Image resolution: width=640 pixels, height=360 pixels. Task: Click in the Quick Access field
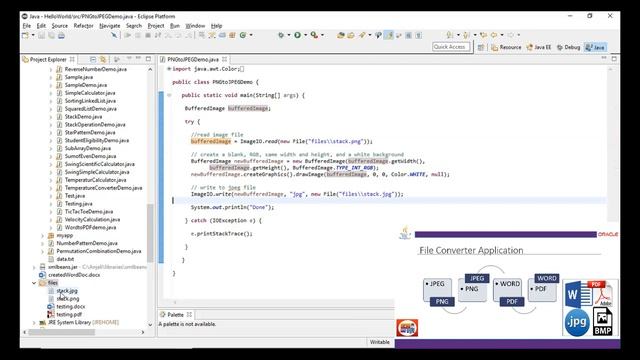[x=451, y=47]
